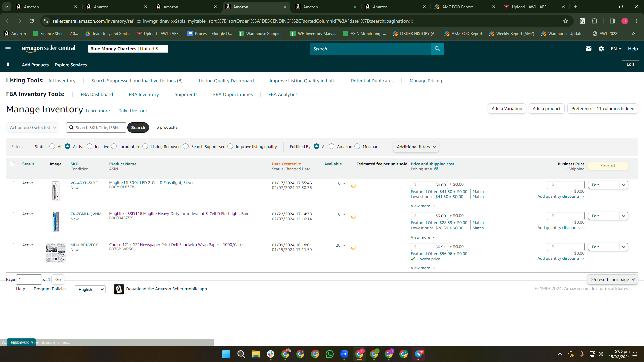Open the Shipments tool link
The height and width of the screenshot is (362, 644).
[x=186, y=94]
